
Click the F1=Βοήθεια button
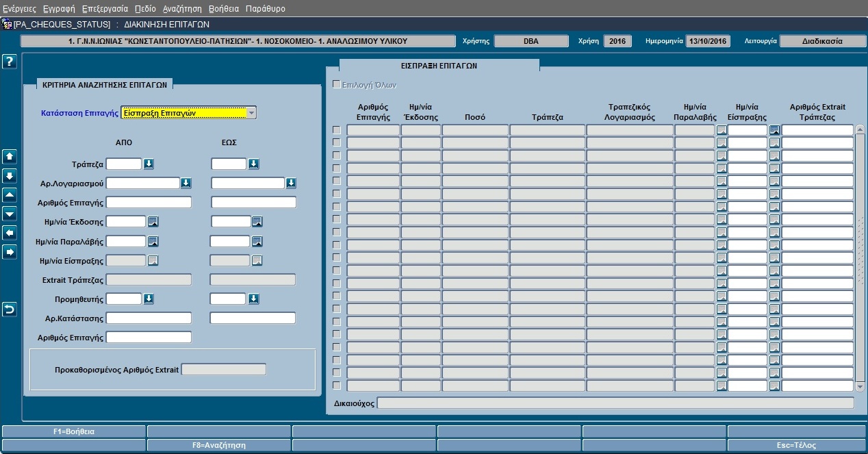click(x=74, y=431)
